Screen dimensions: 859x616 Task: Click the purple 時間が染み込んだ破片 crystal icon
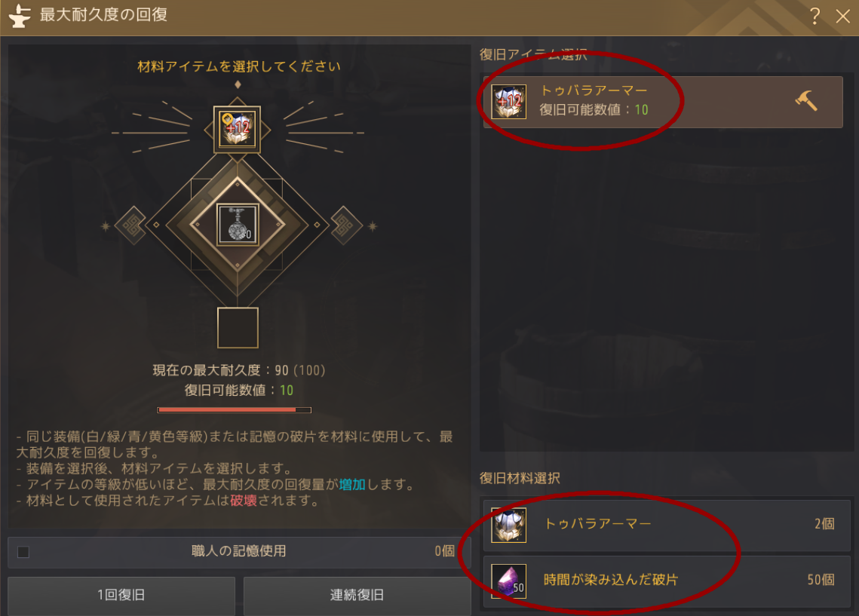(x=509, y=581)
